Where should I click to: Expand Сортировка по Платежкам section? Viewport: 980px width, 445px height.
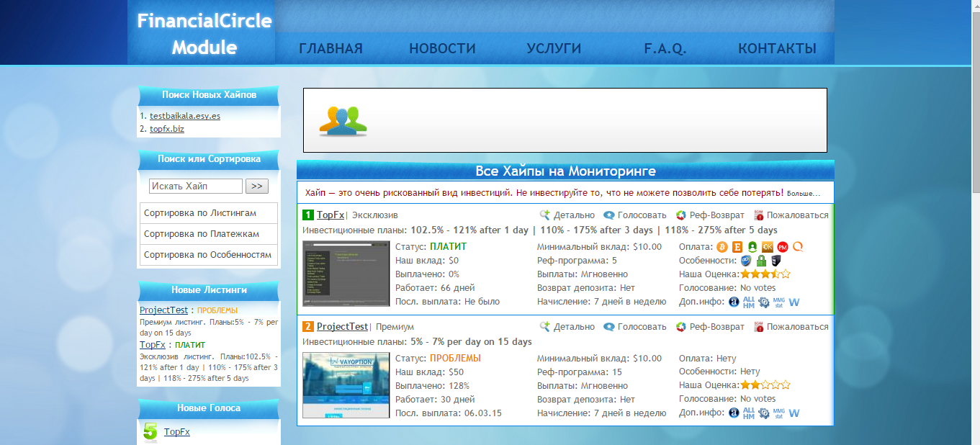(209, 234)
